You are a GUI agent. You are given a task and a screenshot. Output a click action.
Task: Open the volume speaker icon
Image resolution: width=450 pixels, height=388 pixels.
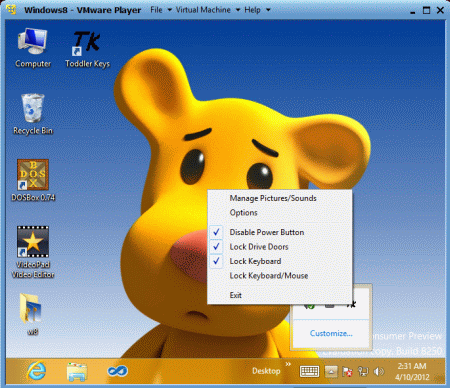pyautogui.click(x=379, y=371)
